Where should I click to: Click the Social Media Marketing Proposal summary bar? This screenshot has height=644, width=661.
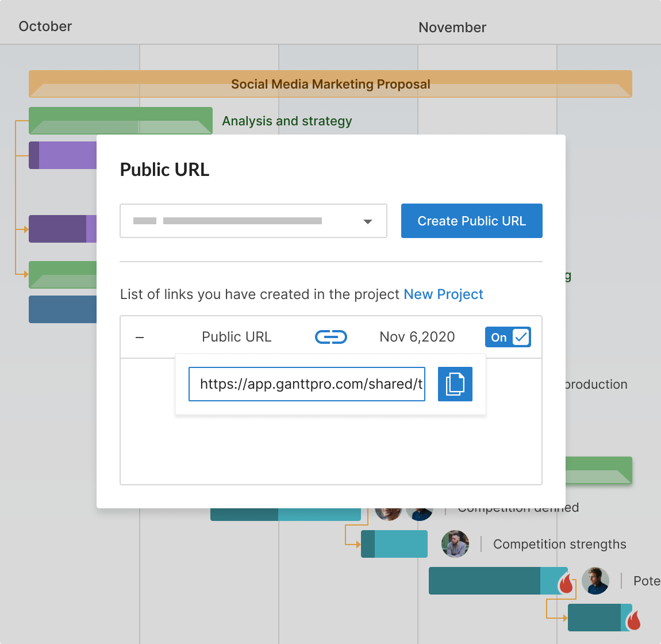(x=330, y=84)
